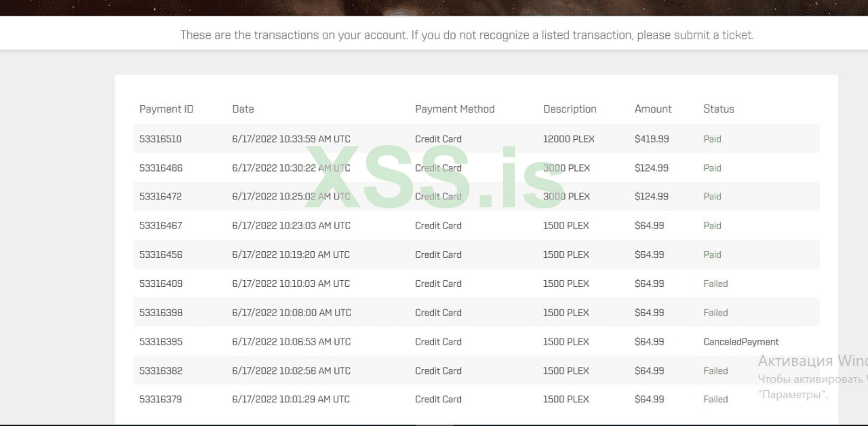Select payment ID 53316486

click(x=161, y=168)
